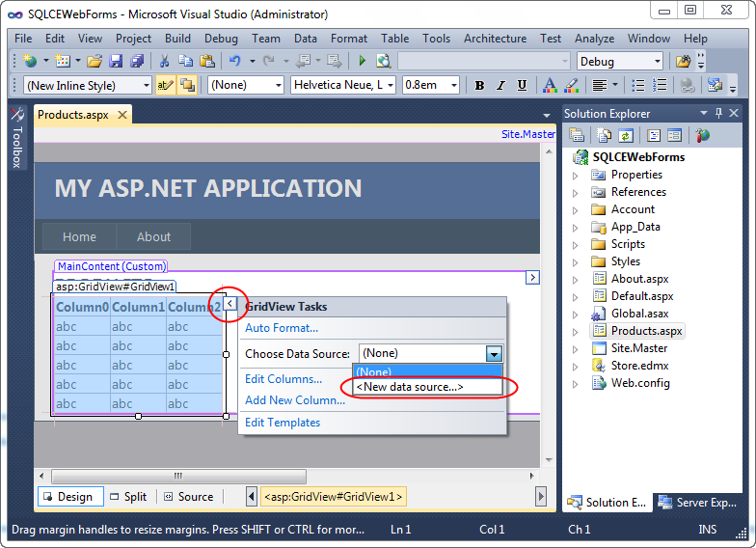This screenshot has width=756, height=548.
Task: Click the Add New Item toolbar icon
Action: pos(63,62)
